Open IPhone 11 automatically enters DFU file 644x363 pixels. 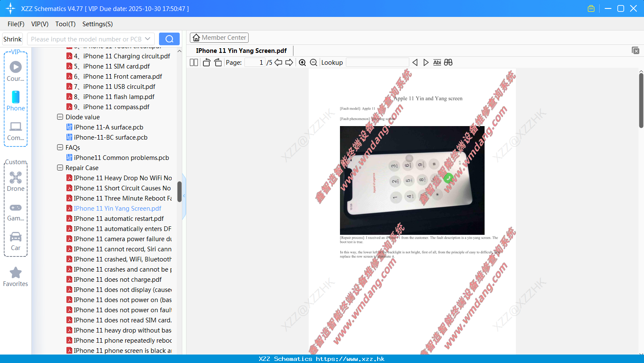[x=119, y=228]
